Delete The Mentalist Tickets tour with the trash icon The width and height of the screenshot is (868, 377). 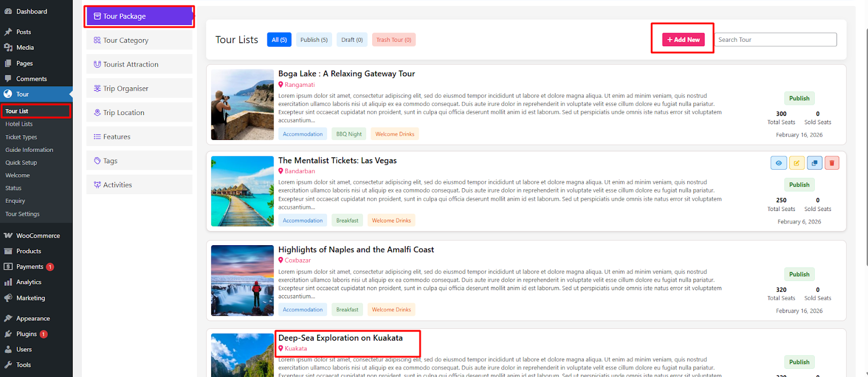[x=832, y=163]
